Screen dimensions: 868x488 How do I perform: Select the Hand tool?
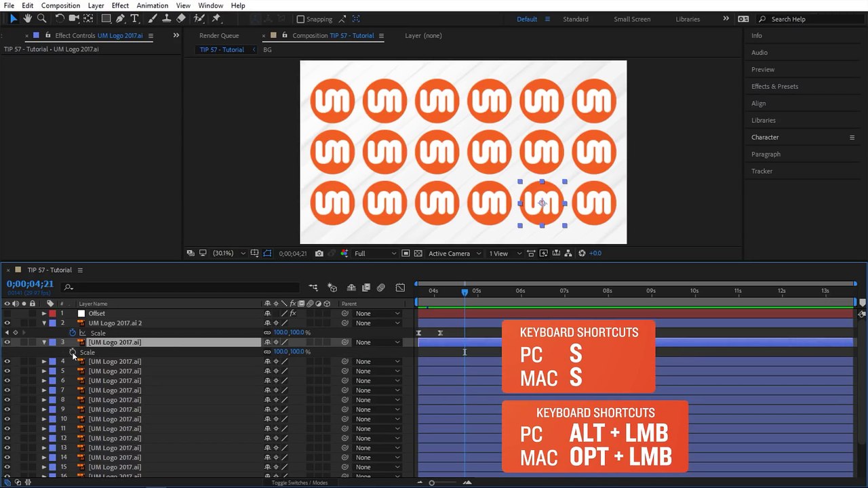point(27,19)
